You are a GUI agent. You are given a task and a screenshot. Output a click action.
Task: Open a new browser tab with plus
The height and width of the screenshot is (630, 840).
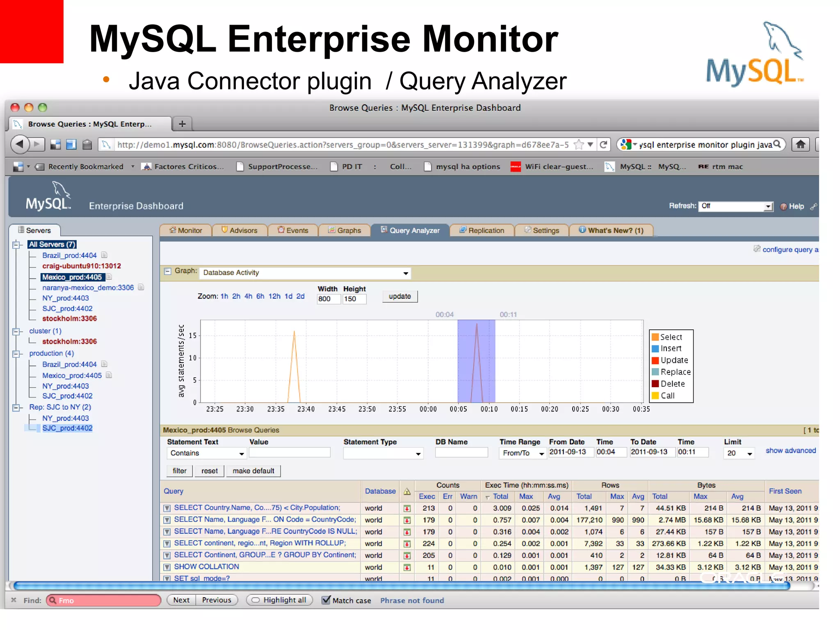point(182,124)
